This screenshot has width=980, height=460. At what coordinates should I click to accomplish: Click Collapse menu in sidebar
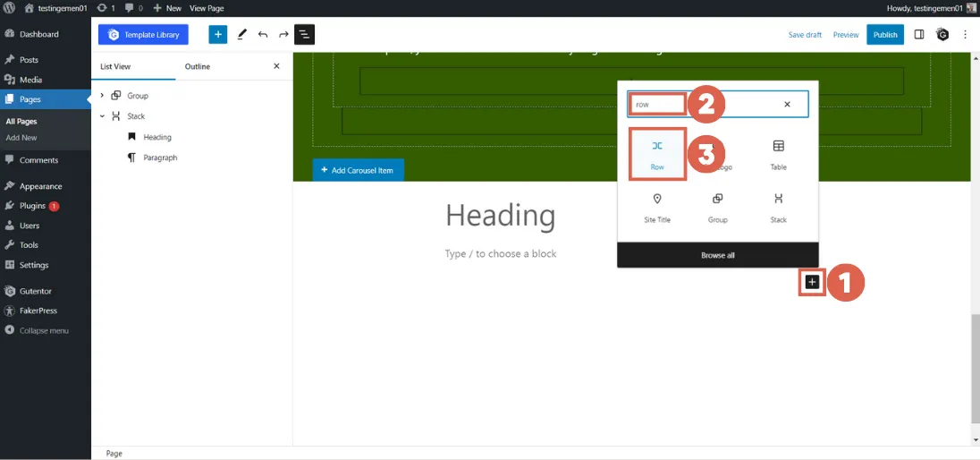tap(44, 330)
